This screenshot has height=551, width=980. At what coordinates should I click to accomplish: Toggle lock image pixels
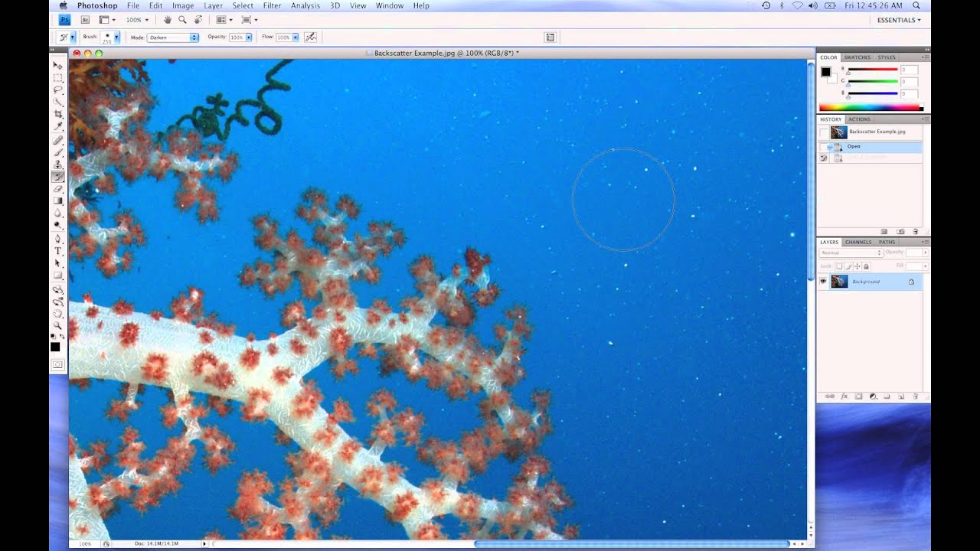(x=848, y=266)
